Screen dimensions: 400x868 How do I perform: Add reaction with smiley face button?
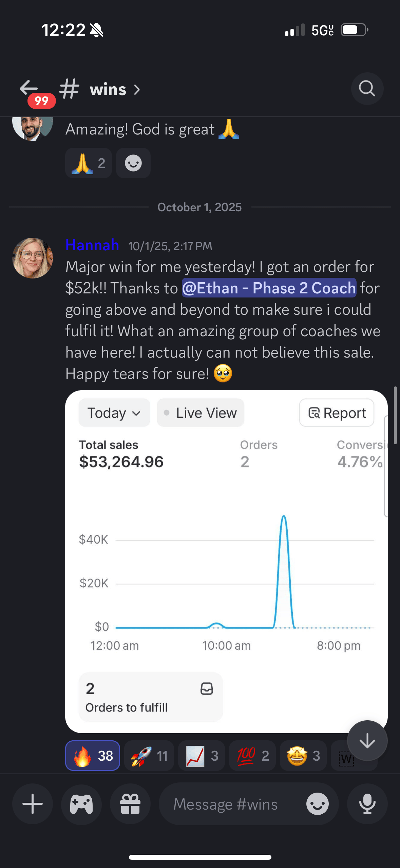133,163
